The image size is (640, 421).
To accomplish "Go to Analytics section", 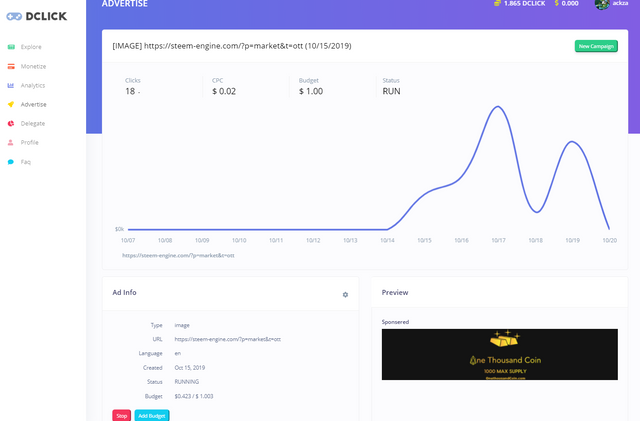I will 33,85.
